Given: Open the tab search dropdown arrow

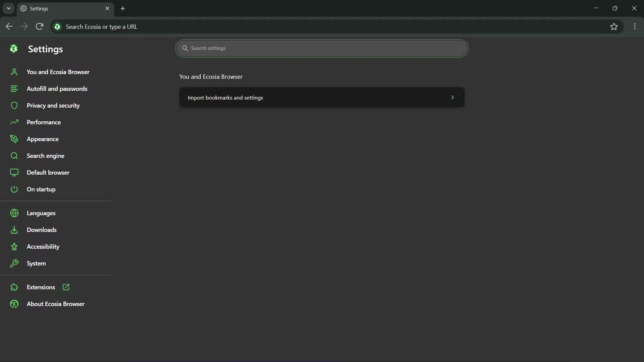Looking at the screenshot, I should [9, 8].
